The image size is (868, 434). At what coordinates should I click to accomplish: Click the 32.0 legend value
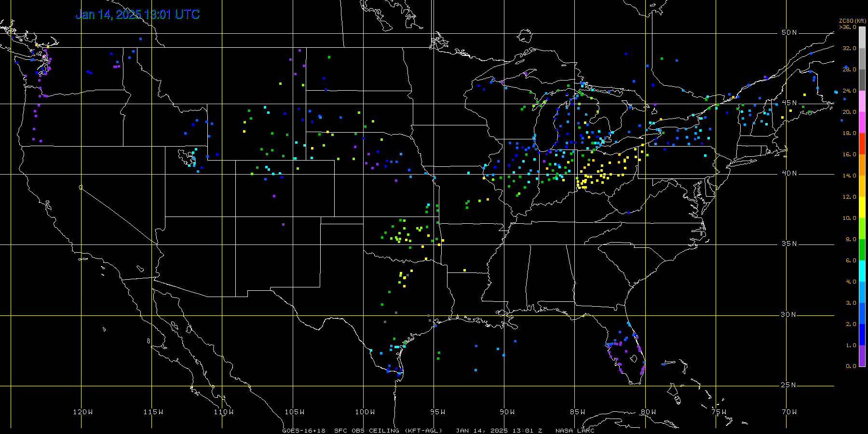pos(850,48)
